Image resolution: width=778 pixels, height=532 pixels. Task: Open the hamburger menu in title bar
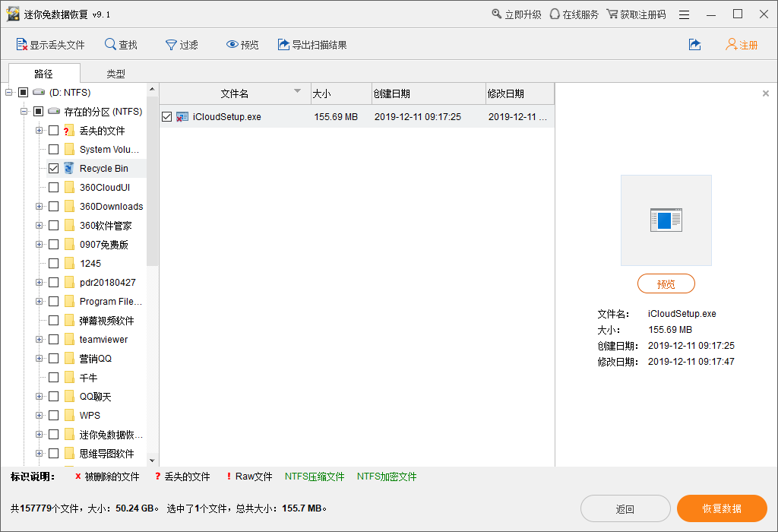coord(685,15)
